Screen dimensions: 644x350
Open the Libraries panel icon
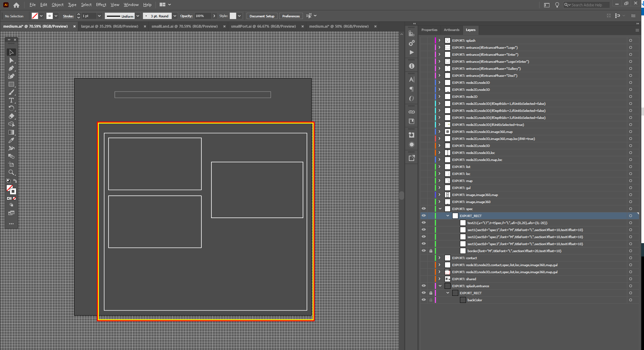point(412,121)
